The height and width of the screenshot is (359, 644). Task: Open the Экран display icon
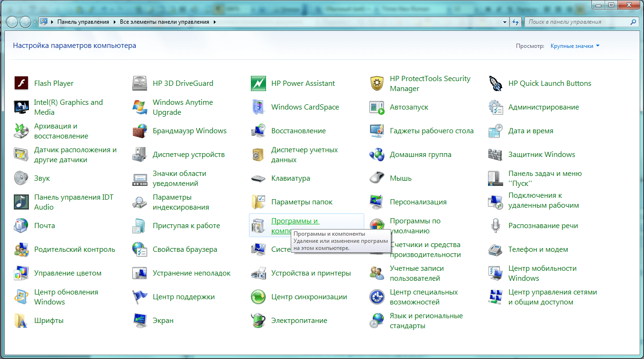(140, 321)
